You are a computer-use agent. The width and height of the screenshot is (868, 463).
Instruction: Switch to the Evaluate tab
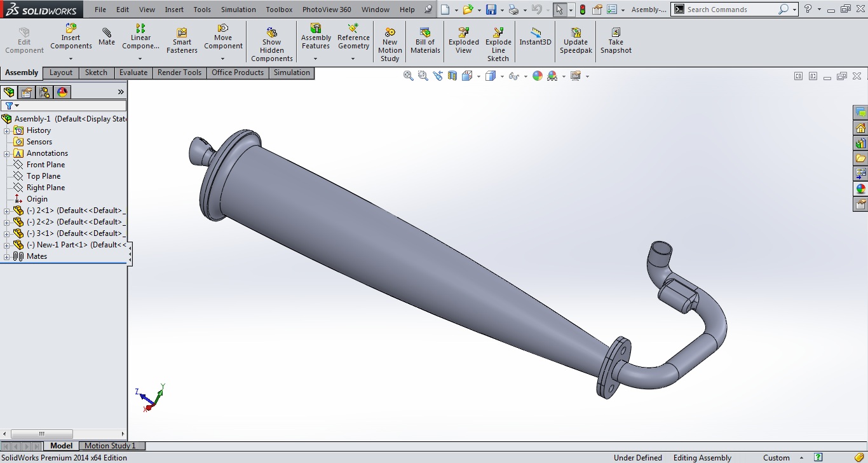133,73
